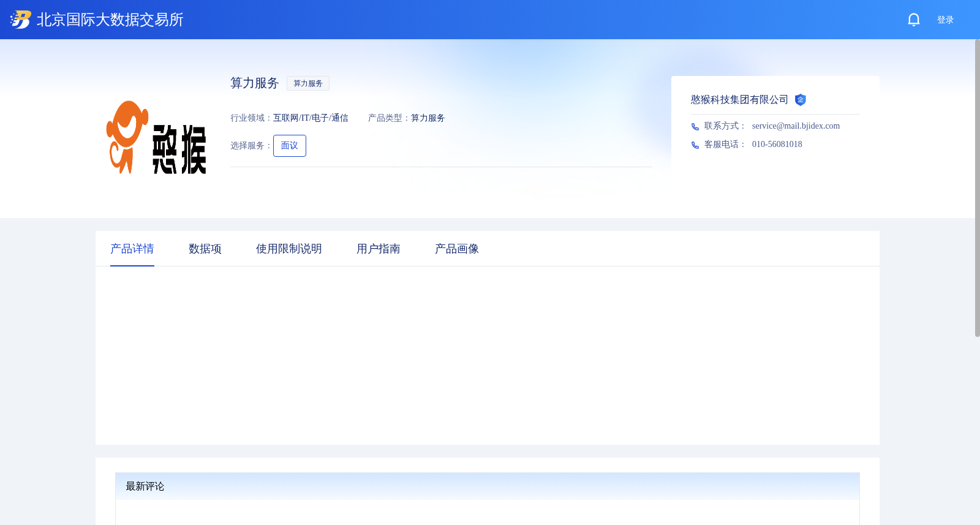Screen dimensions: 980x525
Task: Click the 憨猴 company logo image
Action: (157, 137)
